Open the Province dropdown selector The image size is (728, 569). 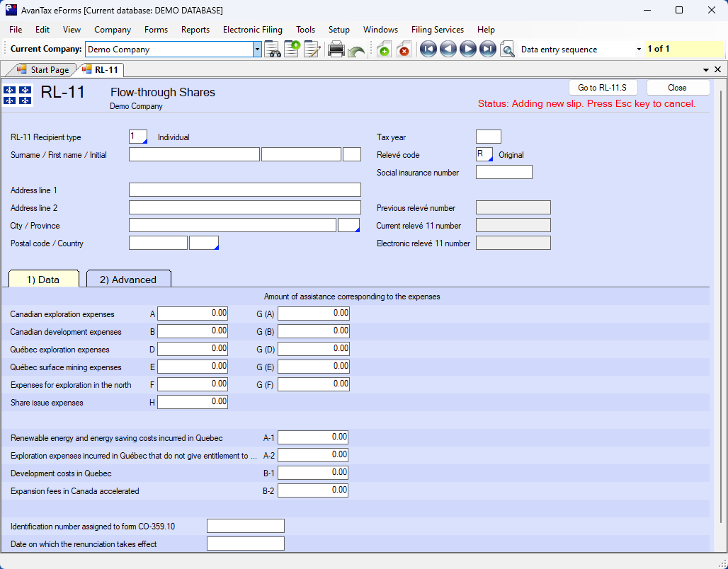[349, 226]
